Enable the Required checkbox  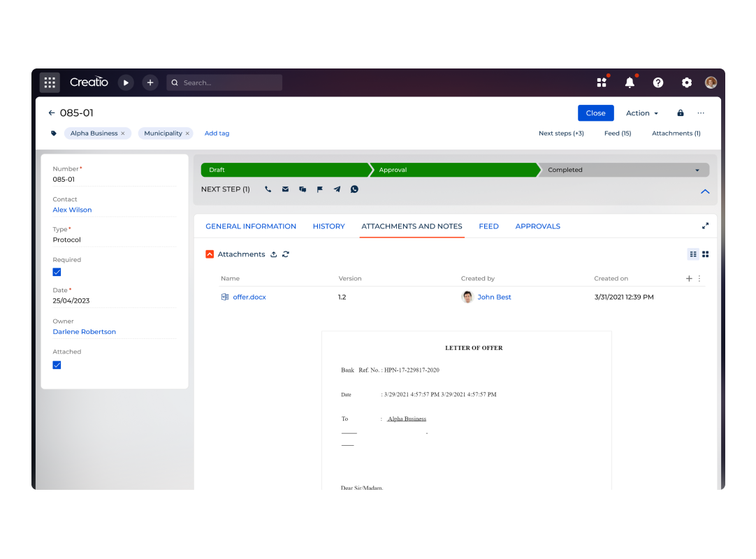(57, 272)
